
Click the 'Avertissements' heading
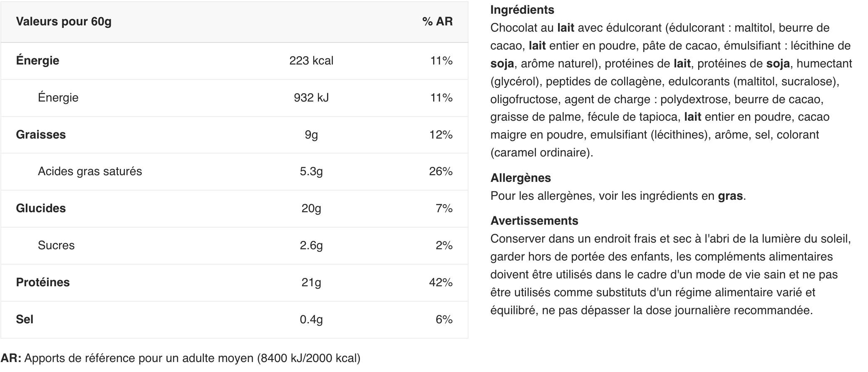click(x=534, y=221)
